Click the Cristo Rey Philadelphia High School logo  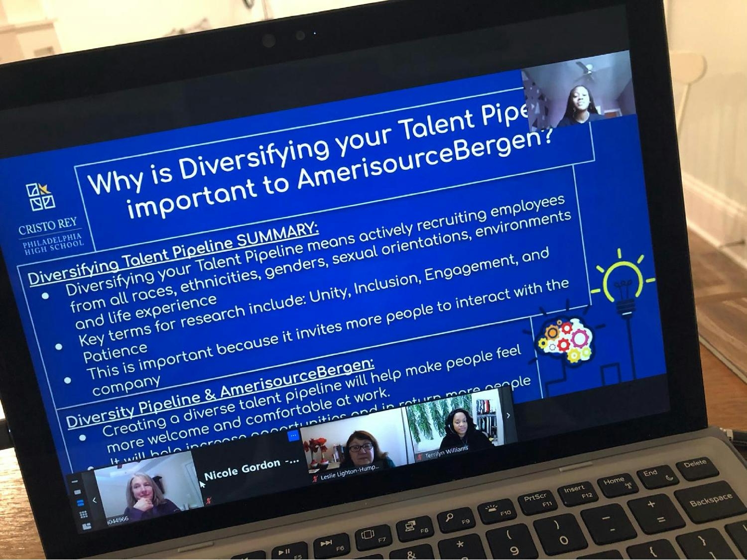pos(51,219)
